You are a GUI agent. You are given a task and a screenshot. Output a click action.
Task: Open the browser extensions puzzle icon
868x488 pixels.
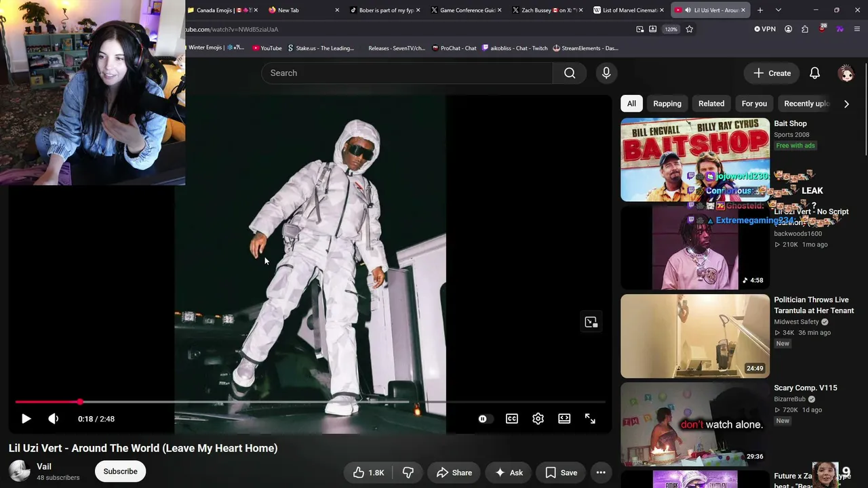click(805, 29)
